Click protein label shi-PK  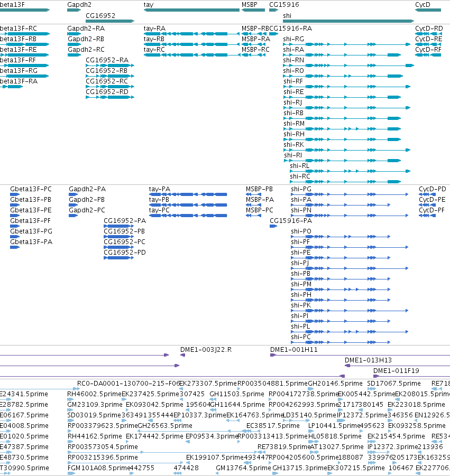coord(301,305)
